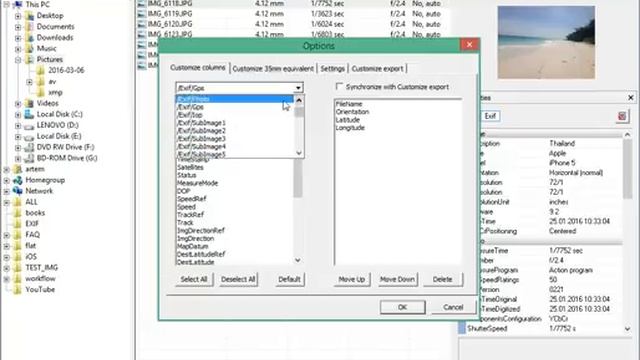Viewport: 640px width, 360px height.
Task: Click the IMG_6120.JPG file icon
Action: click(142, 24)
